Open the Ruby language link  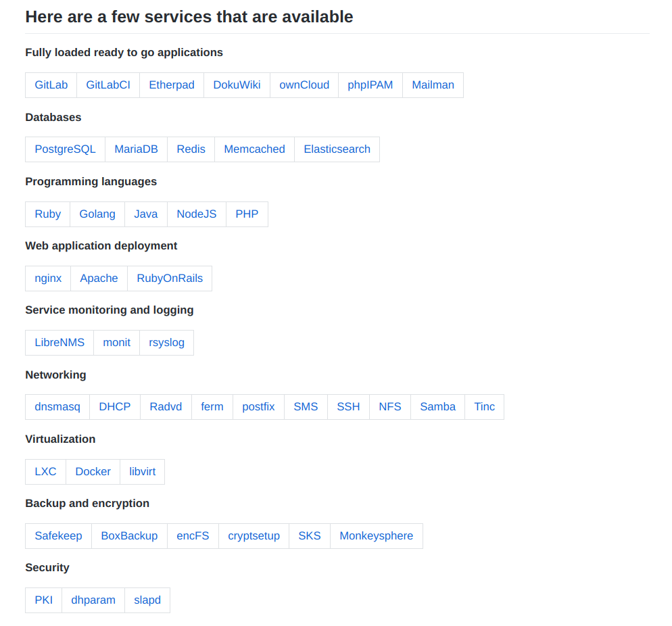pyautogui.click(x=47, y=214)
